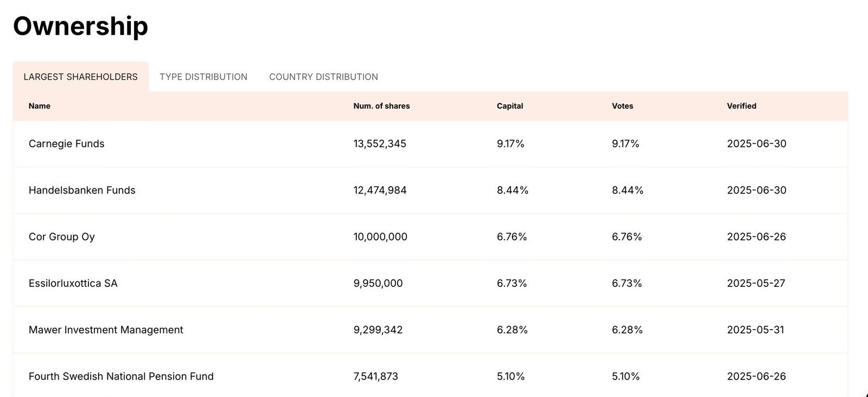Screen dimensions: 868x397
Task: Click the Ownership page heading
Action: pyautogui.click(x=80, y=26)
